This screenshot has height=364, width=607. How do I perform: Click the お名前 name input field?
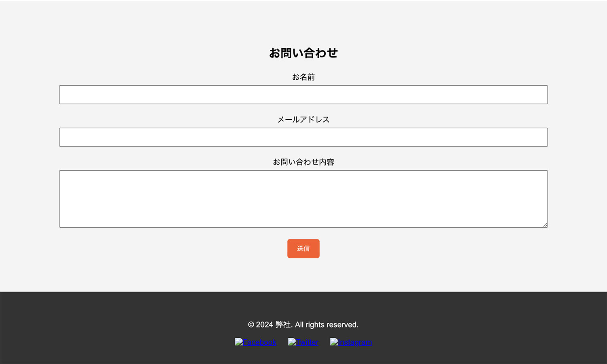point(303,95)
